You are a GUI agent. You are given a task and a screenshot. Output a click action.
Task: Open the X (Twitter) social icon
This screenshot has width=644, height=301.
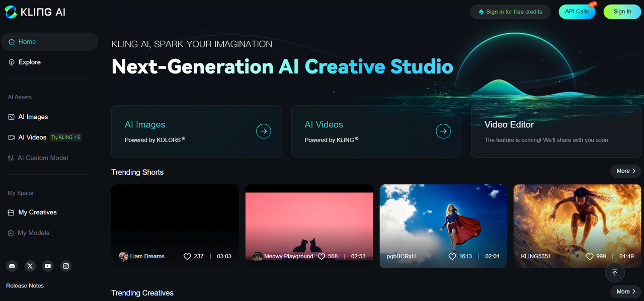click(x=30, y=266)
